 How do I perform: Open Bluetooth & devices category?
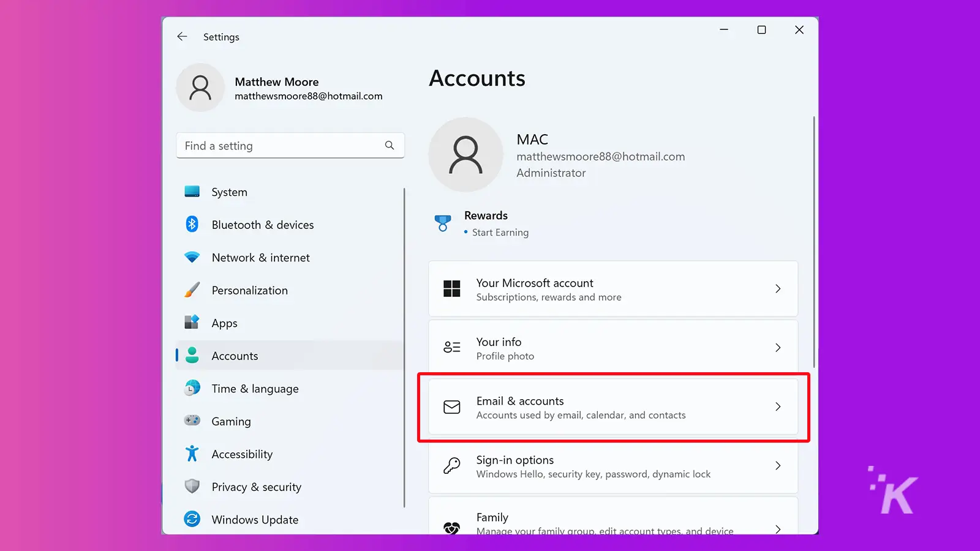point(263,225)
